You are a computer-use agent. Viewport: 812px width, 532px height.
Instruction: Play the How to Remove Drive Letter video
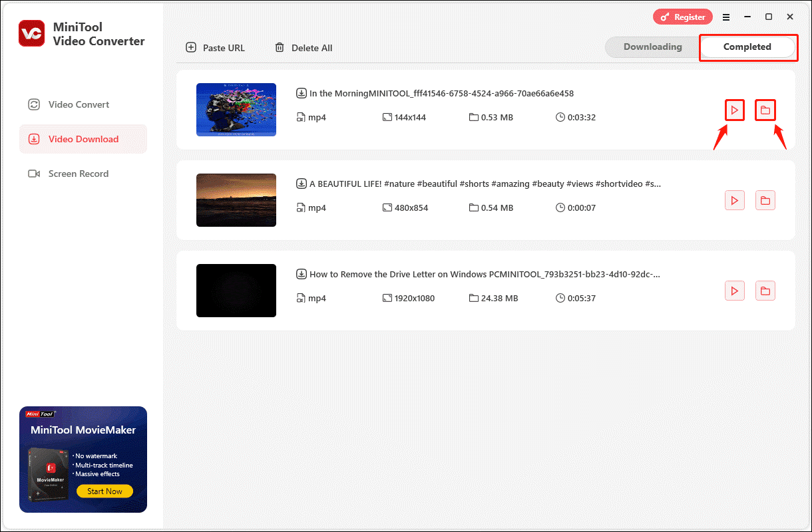pyautogui.click(x=735, y=291)
